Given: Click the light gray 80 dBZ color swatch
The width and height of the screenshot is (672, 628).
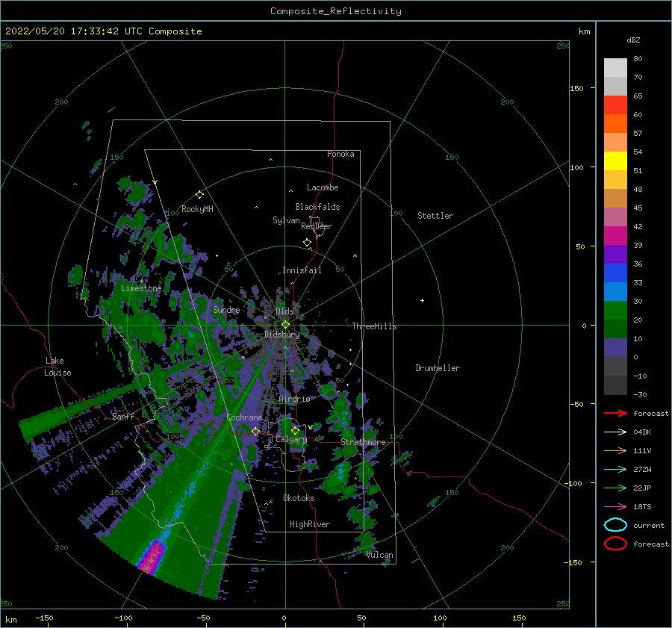Looking at the screenshot, I should pos(615,67).
